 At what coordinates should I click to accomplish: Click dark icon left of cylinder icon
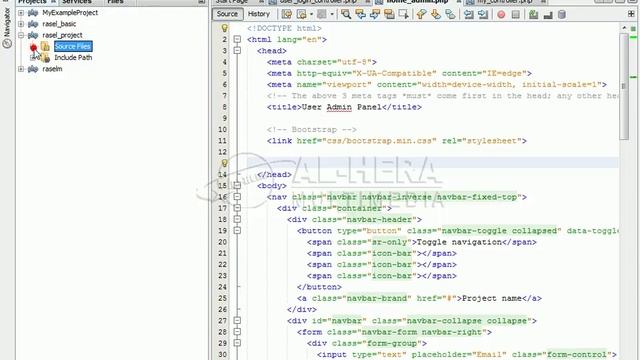(x=548, y=15)
